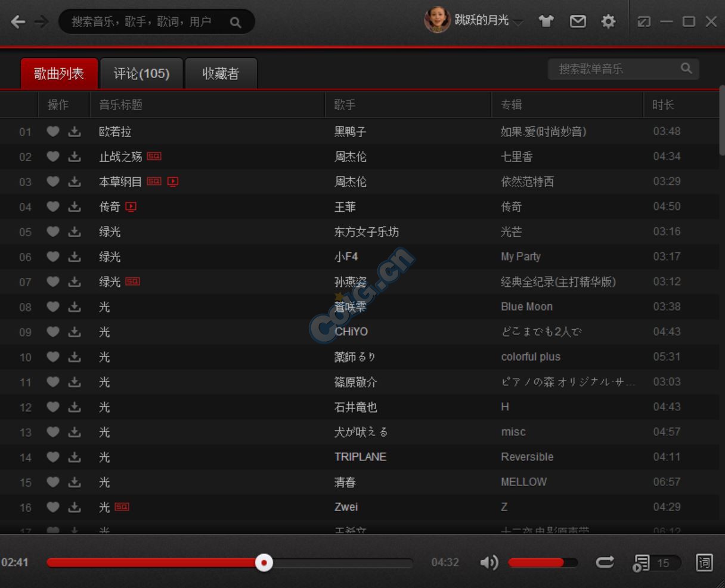Open the lyrics panel via the 词 icon

pos(704,562)
